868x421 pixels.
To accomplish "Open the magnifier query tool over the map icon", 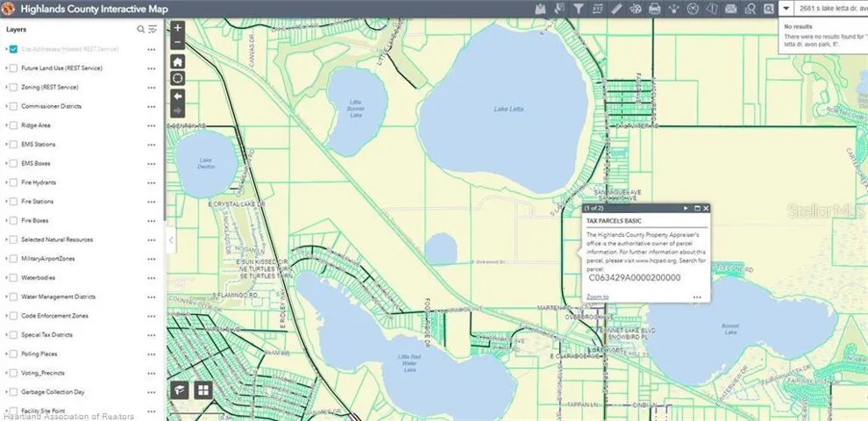I will [x=751, y=8].
